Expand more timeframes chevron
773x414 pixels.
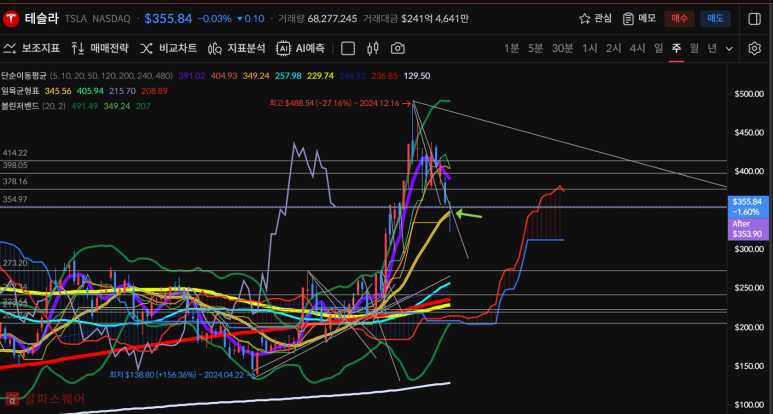click(x=730, y=49)
